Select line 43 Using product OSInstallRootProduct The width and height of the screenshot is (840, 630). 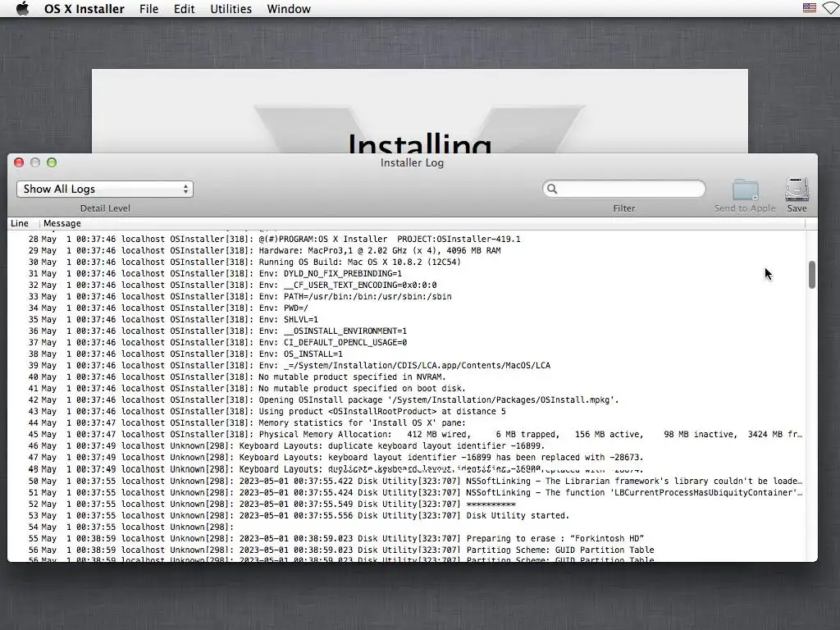pos(406,412)
